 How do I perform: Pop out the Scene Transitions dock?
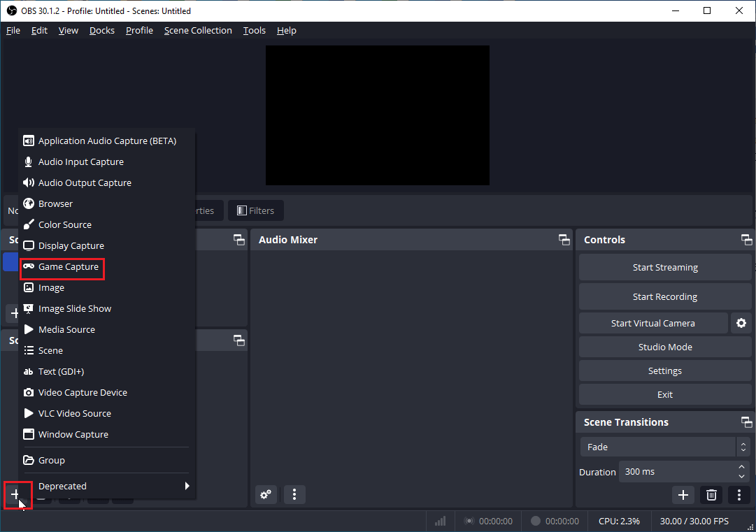tap(746, 422)
